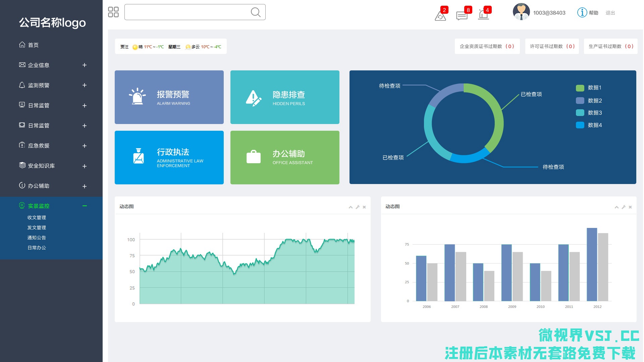The height and width of the screenshot is (362, 644).
Task: Click 数据4 blue legend color swatch
Action: point(580,125)
